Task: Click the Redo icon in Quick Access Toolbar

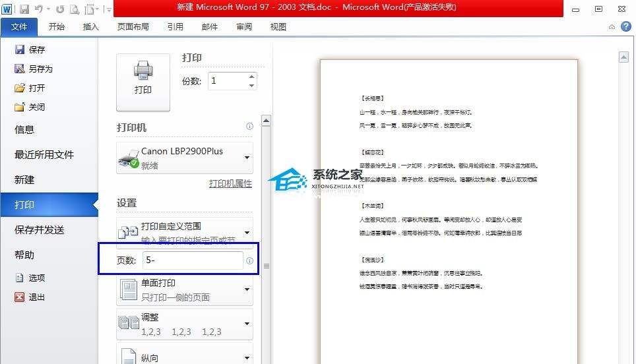Action: pyautogui.click(x=60, y=9)
